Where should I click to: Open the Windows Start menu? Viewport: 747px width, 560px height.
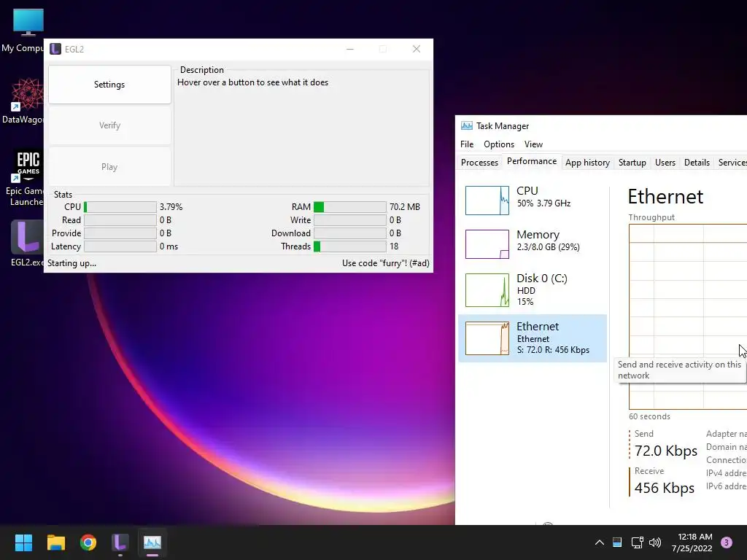tap(23, 542)
